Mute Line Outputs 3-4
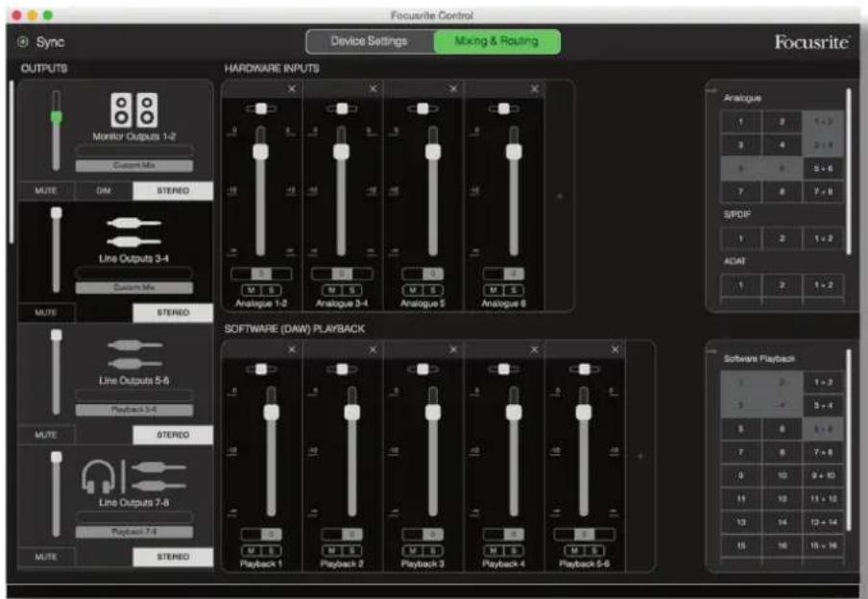This screenshot has height=599, width=868. tap(46, 313)
